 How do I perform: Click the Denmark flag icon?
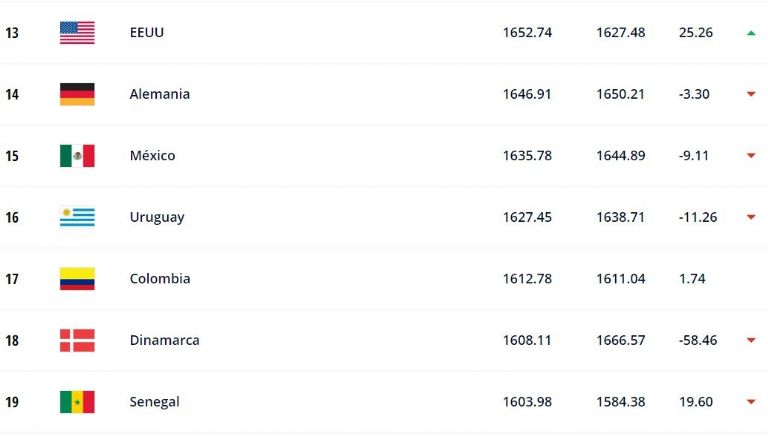click(x=77, y=340)
